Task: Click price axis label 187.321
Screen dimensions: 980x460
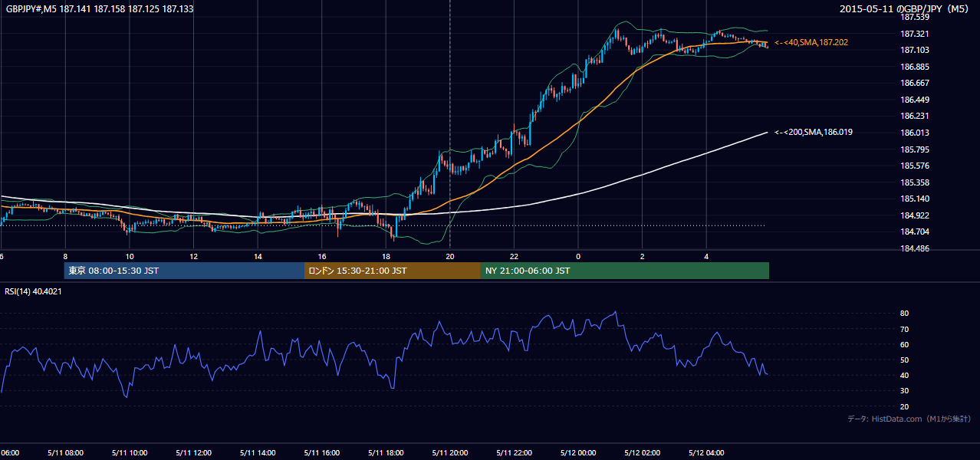Action: point(914,34)
